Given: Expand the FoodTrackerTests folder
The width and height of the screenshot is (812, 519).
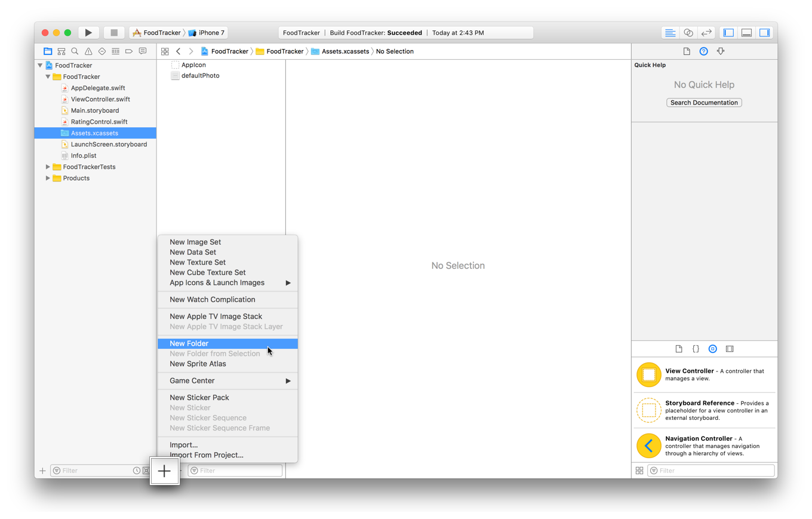Looking at the screenshot, I should [x=48, y=167].
